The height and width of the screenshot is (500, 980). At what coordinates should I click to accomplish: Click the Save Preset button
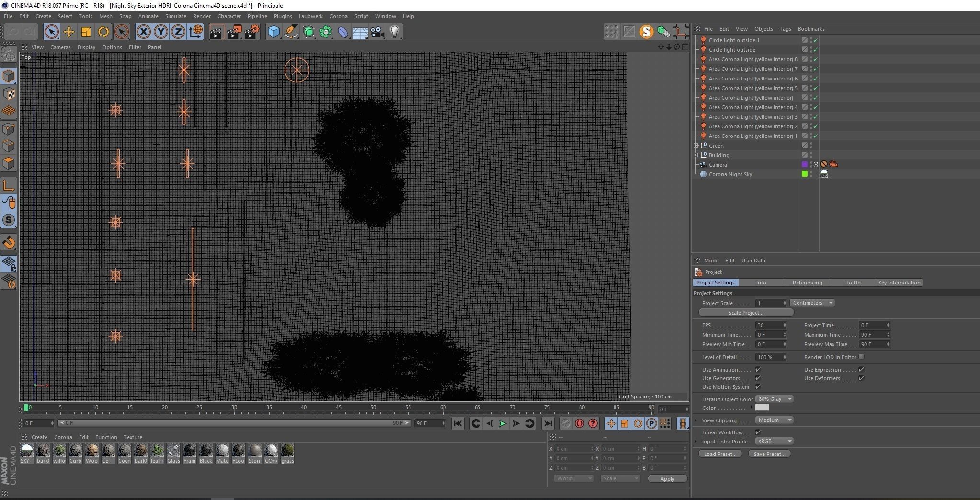[x=769, y=454]
